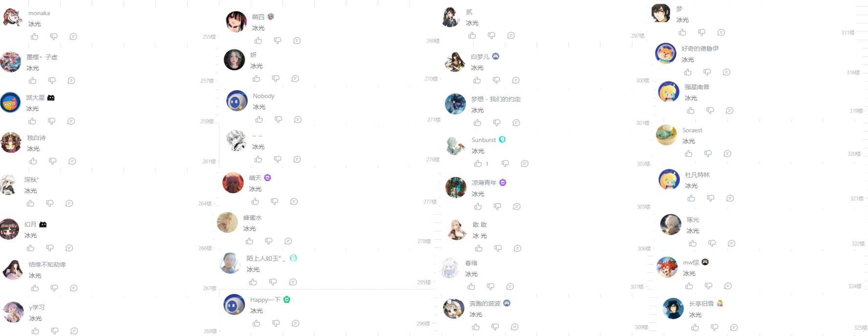Like the comment by mw棕
868x336 pixels.
(689, 286)
